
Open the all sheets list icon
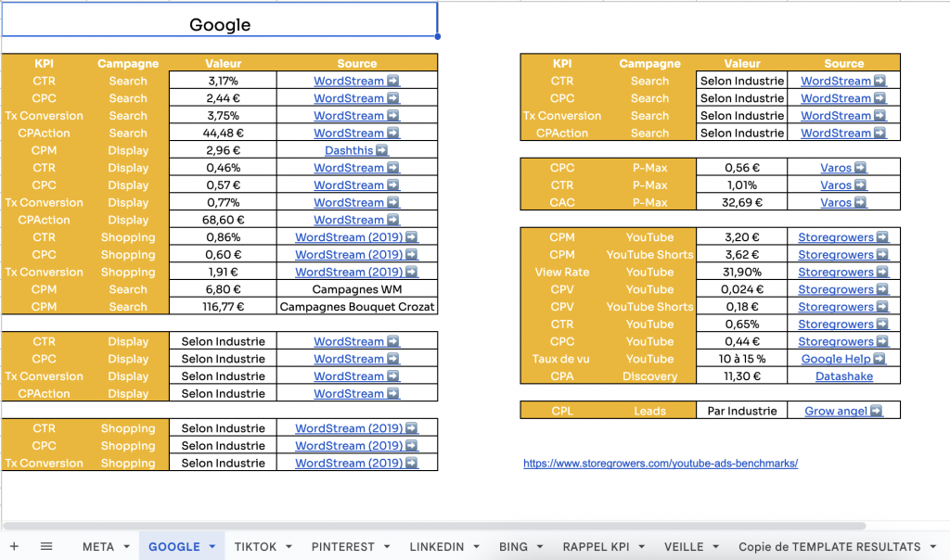[46, 547]
